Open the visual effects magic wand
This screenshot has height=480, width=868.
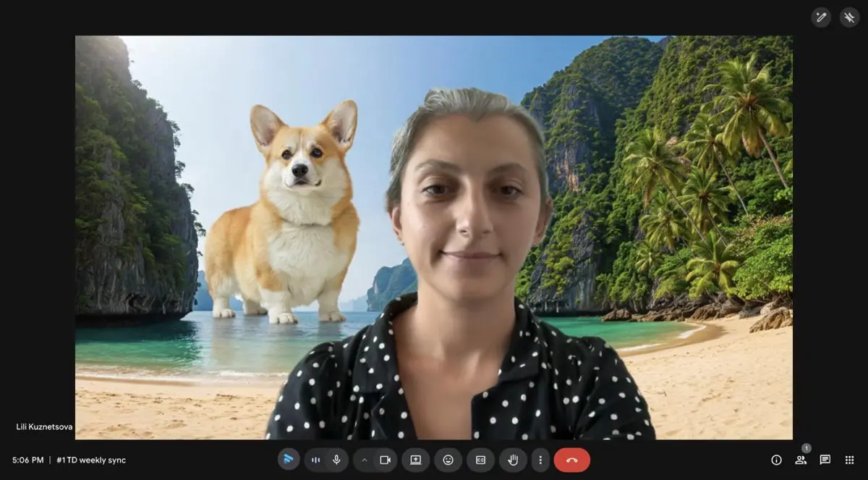[x=821, y=17]
